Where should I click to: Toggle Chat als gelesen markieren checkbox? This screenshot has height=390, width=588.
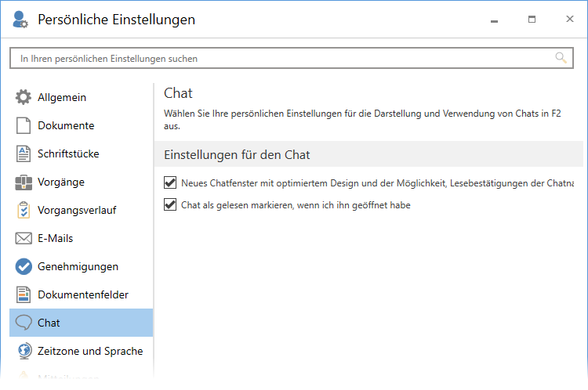click(x=170, y=205)
